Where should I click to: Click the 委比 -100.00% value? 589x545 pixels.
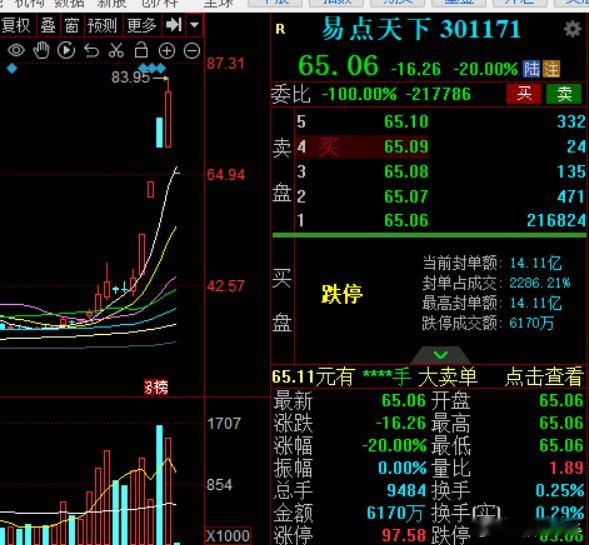pyautogui.click(x=359, y=94)
